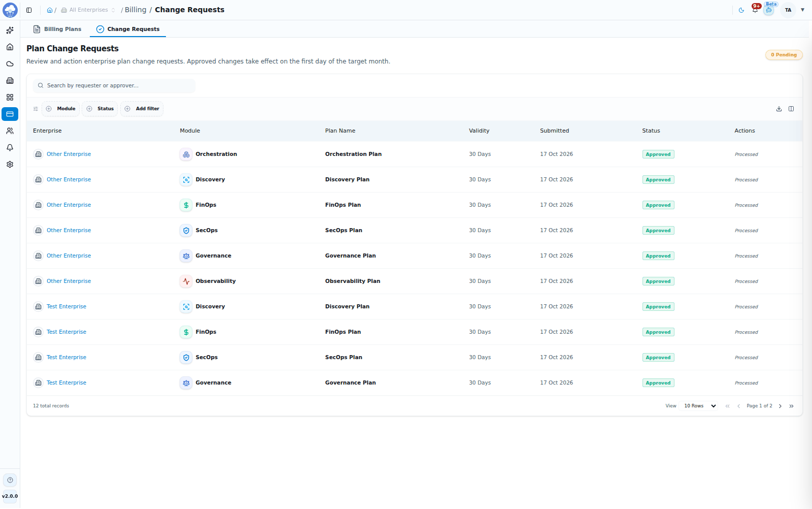Click Observability Plan name cell
The width and height of the screenshot is (812, 509).
[x=353, y=281]
